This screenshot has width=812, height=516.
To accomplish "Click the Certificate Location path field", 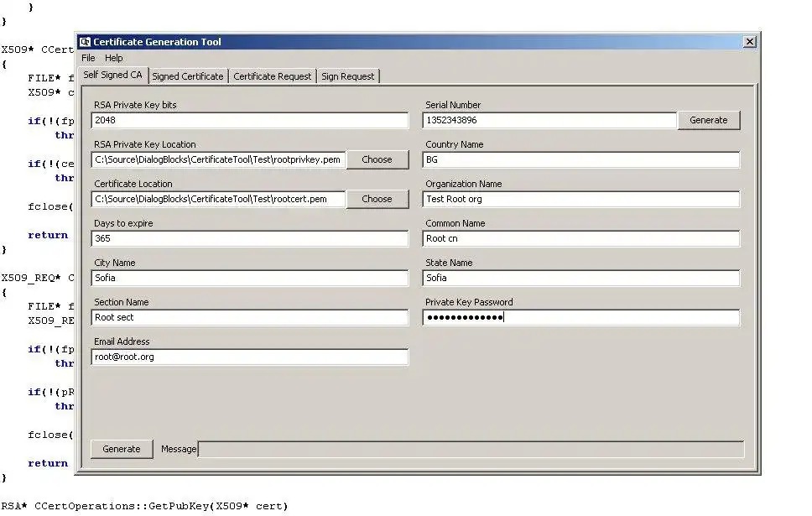I will 218,199.
